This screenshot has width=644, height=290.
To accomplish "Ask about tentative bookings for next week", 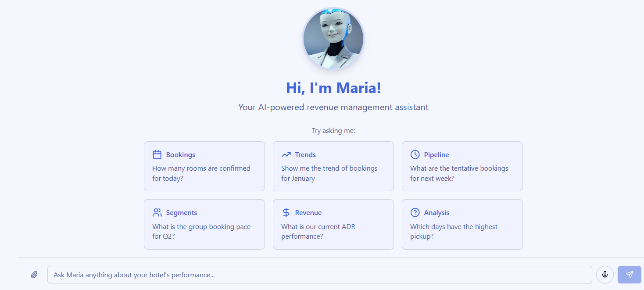I will tap(459, 173).
